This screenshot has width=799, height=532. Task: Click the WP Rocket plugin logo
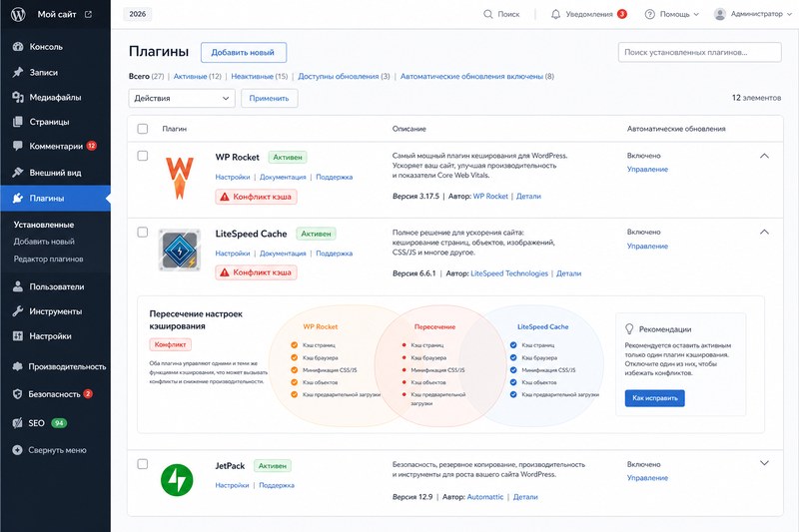(180, 177)
